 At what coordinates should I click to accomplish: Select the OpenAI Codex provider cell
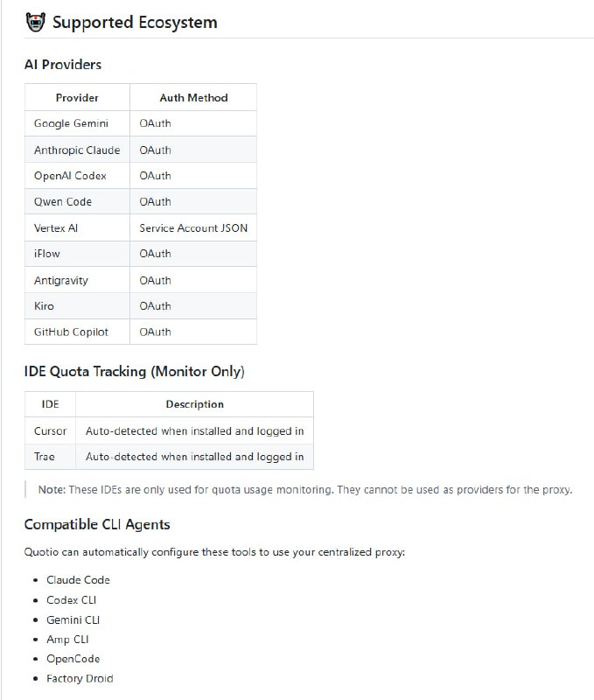pos(70,176)
